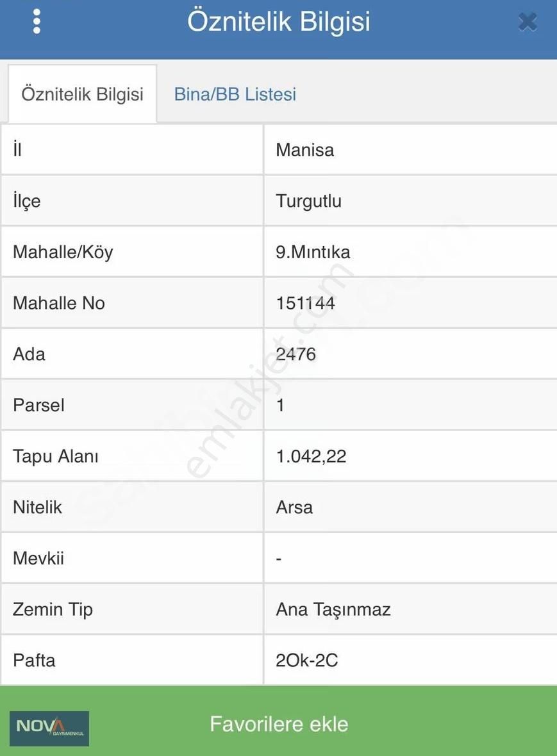The image size is (557, 756).
Task: Switch to the Bina/BB Listesi tab
Action: coord(235,94)
